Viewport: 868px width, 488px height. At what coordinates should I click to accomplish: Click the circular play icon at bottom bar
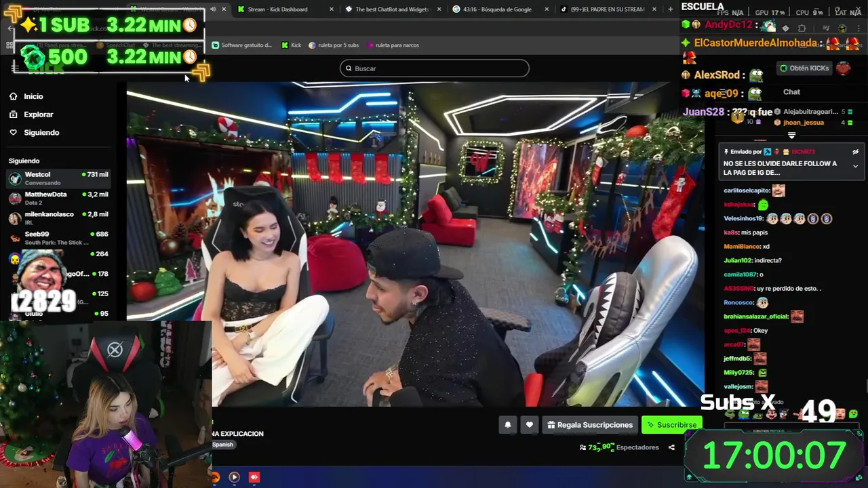pyautogui.click(x=234, y=477)
